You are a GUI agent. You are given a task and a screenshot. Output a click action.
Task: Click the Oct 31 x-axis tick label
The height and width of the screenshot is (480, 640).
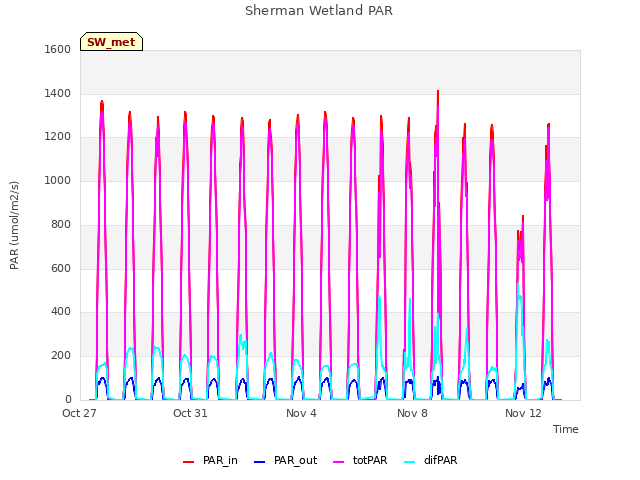[190, 413]
